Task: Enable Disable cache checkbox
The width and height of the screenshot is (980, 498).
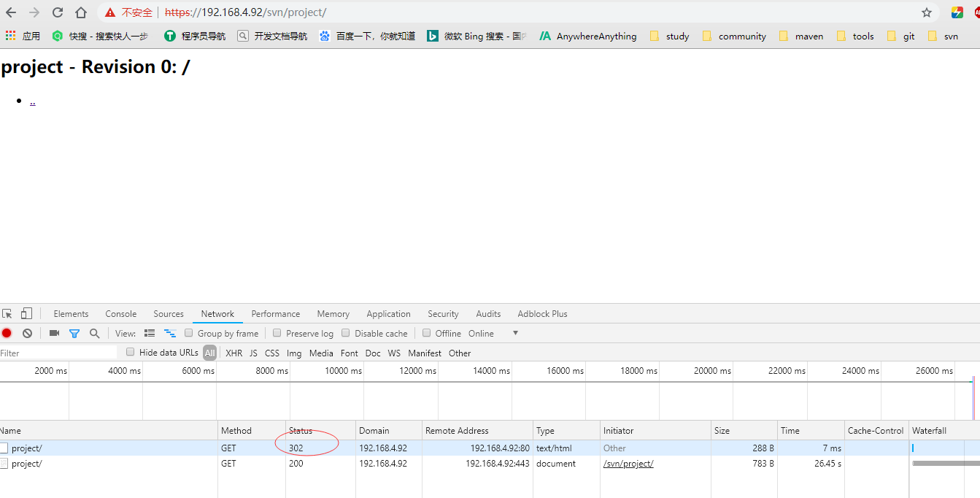Action: (346, 333)
